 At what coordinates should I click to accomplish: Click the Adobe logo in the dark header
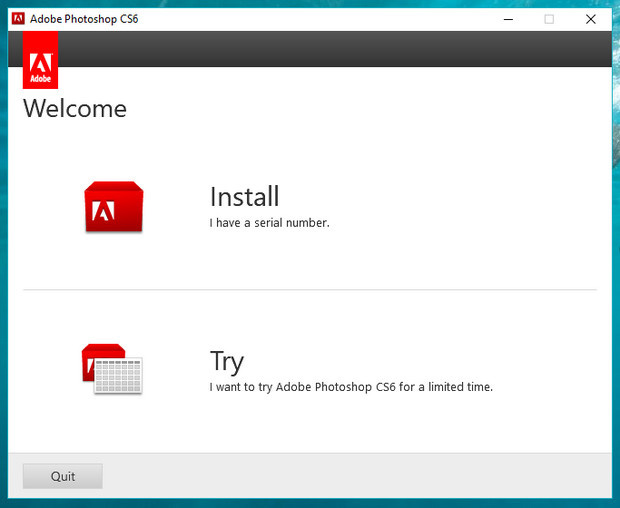point(40,60)
